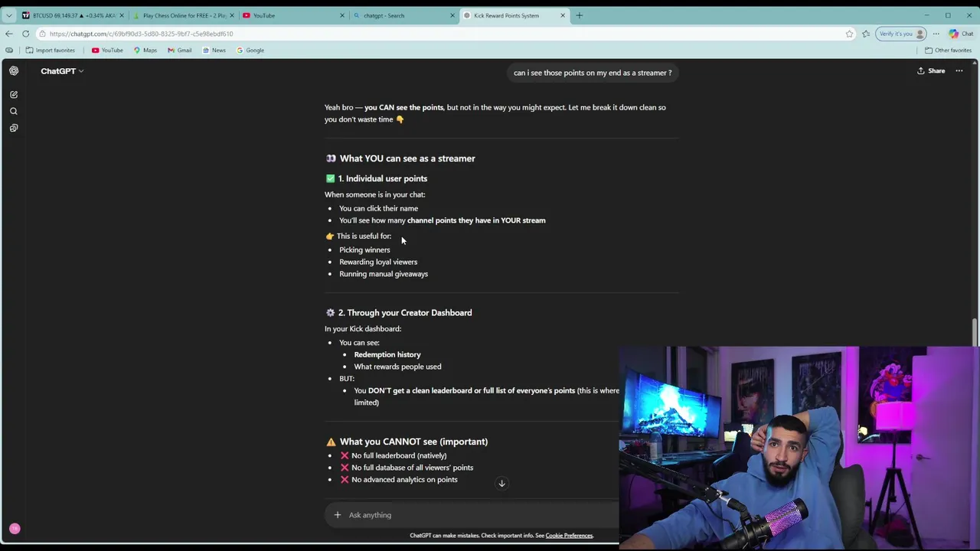Open the Import favorites bookmark
The image size is (980, 551).
point(50,51)
